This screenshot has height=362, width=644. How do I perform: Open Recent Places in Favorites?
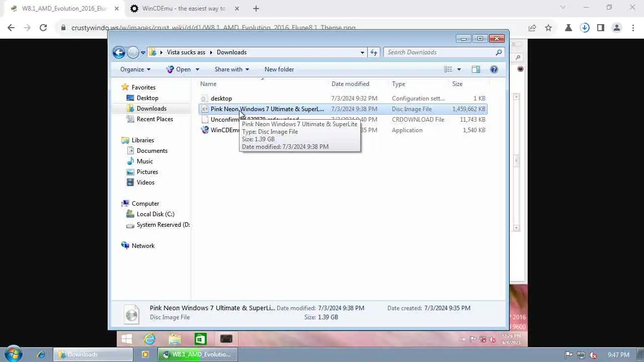click(x=155, y=119)
